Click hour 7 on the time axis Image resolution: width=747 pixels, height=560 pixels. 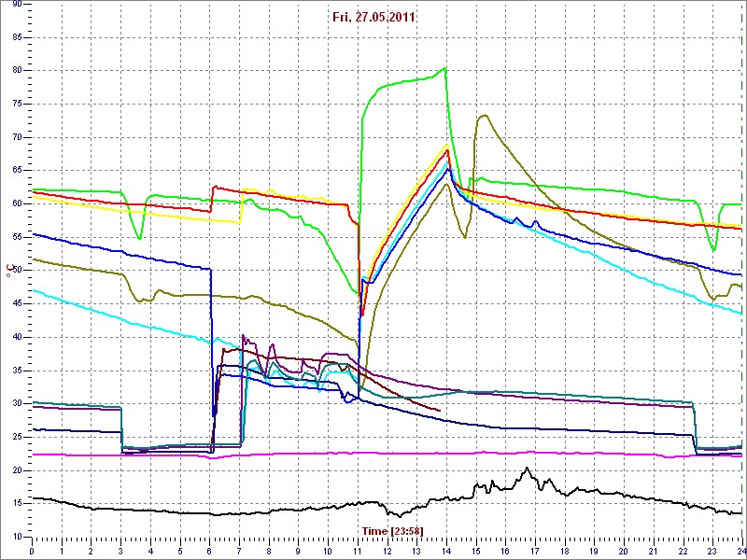tap(239, 551)
